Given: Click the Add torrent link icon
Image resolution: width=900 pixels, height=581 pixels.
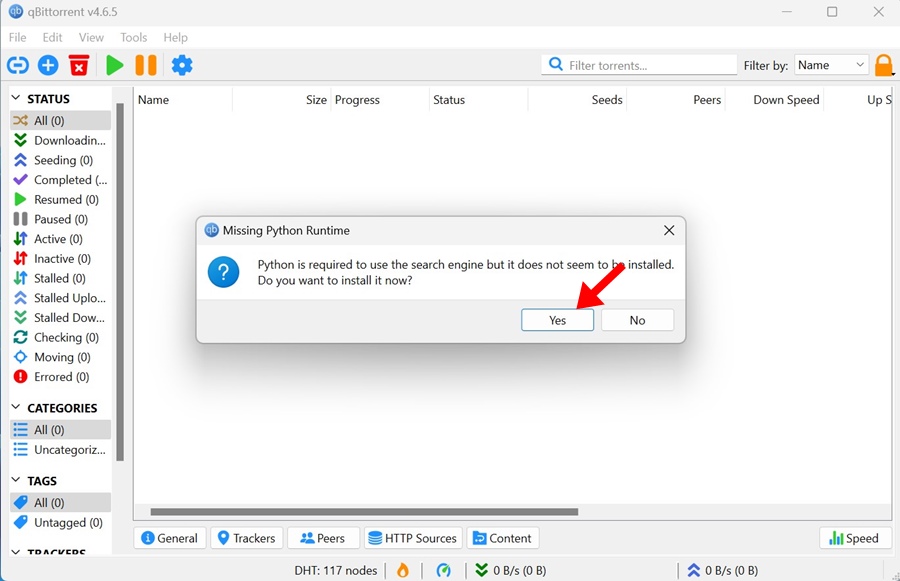Looking at the screenshot, I should pos(18,65).
